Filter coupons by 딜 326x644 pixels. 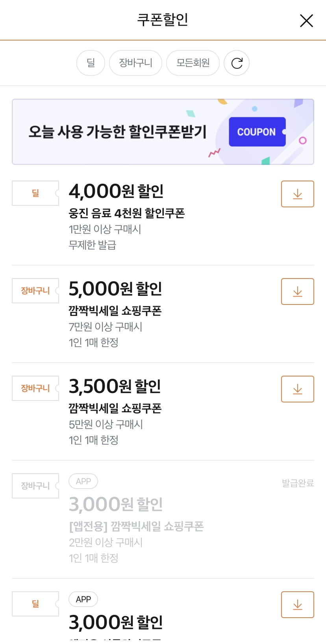[91, 63]
